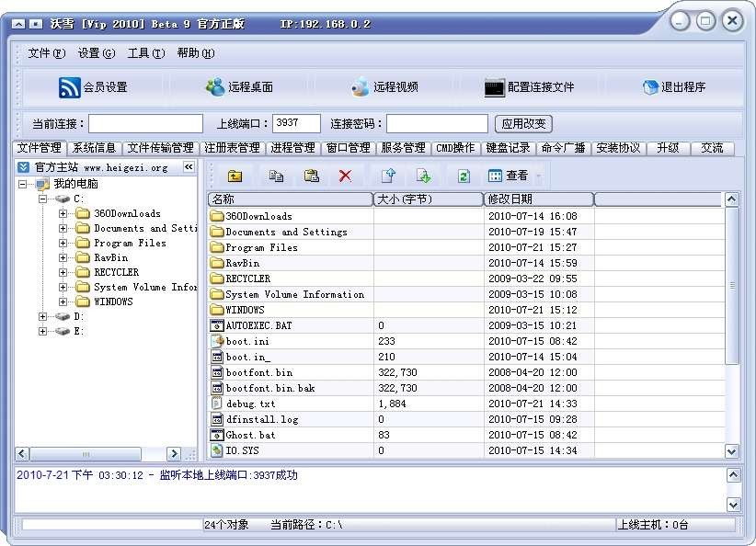
Task: Delete selection using the red X icon
Action: 345,175
